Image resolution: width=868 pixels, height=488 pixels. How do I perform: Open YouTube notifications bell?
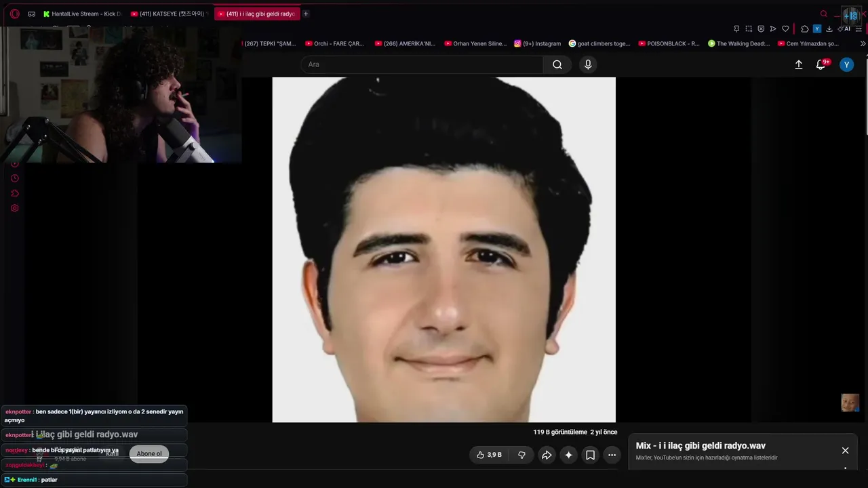pyautogui.click(x=821, y=64)
